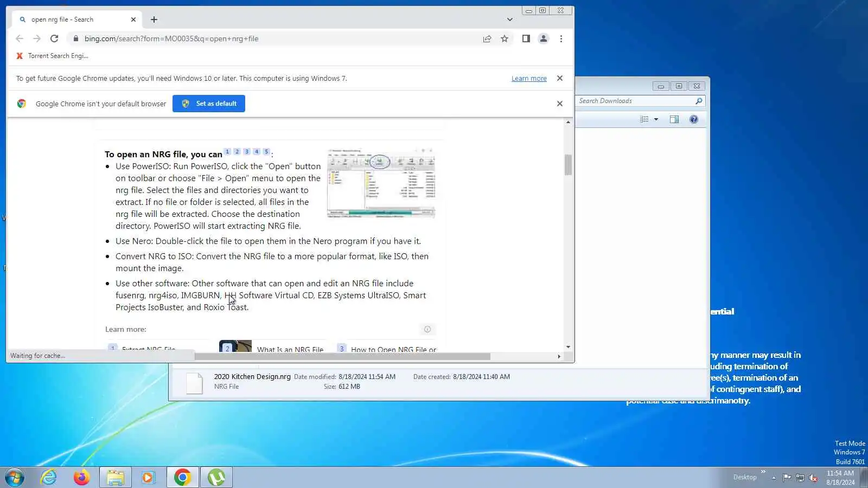Open Chrome's three-dot menu
The image size is (868, 488).
[561, 38]
